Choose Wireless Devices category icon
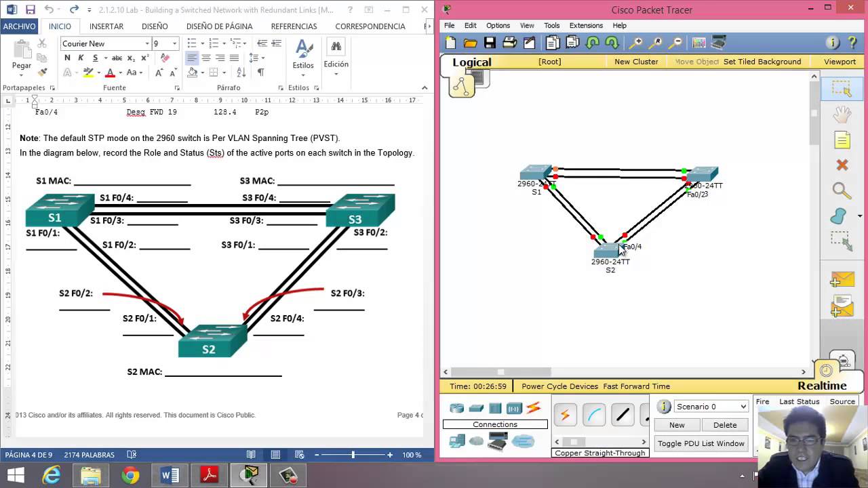Screen dimensions: 868x488 pyautogui.click(x=514, y=408)
